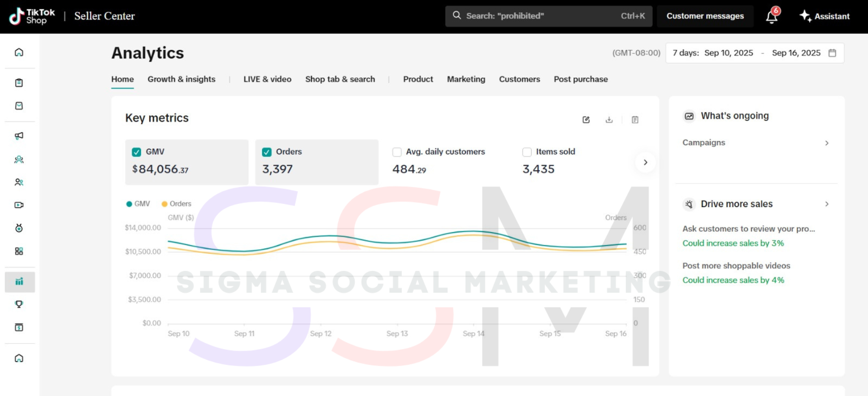Open the sidebar Home icon
This screenshot has width=868, height=396.
[x=19, y=52]
